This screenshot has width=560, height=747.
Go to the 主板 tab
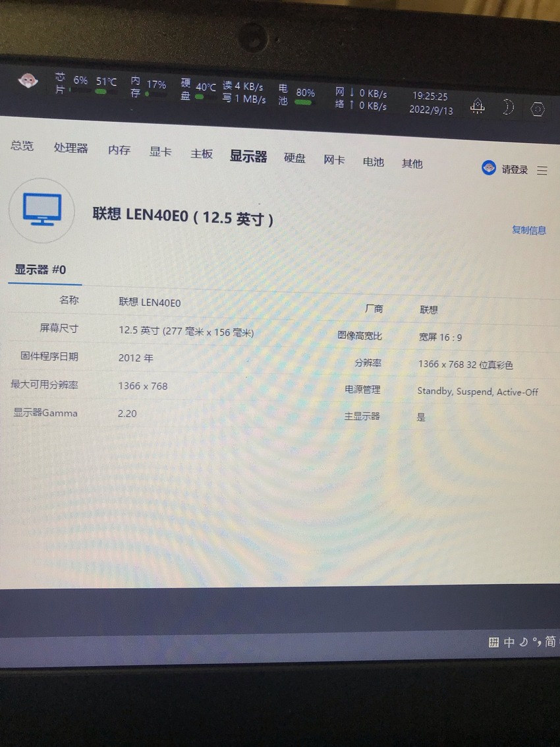[202, 154]
